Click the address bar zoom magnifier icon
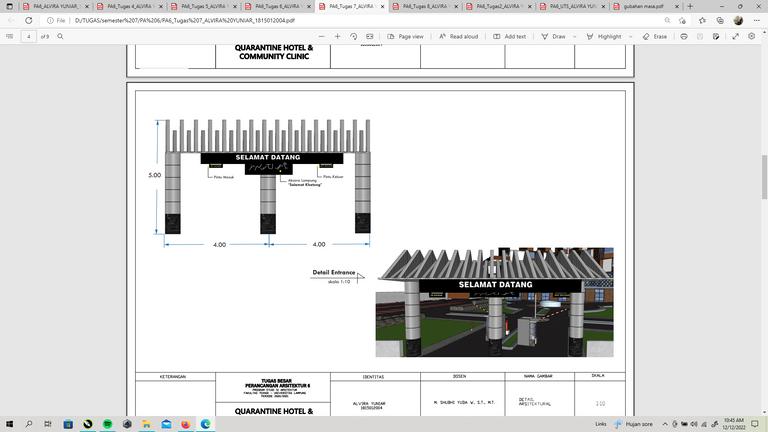The height and width of the screenshot is (432, 768). (667, 21)
